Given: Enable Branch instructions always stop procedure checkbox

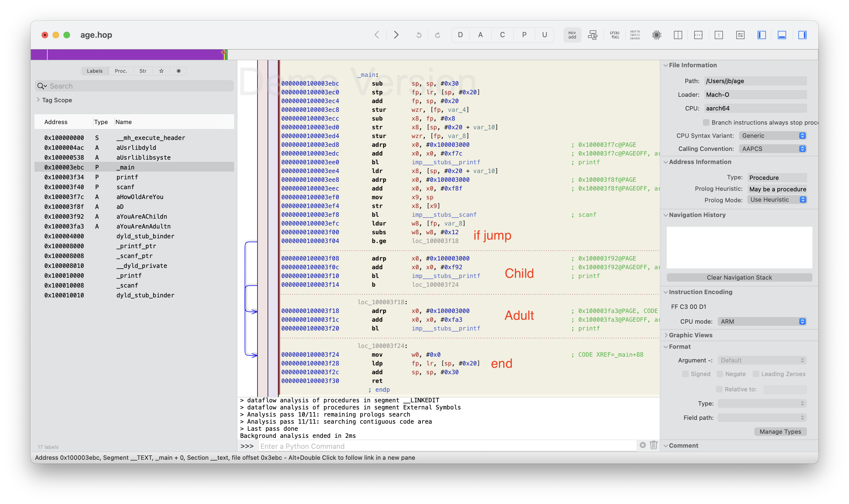Looking at the screenshot, I should [706, 122].
